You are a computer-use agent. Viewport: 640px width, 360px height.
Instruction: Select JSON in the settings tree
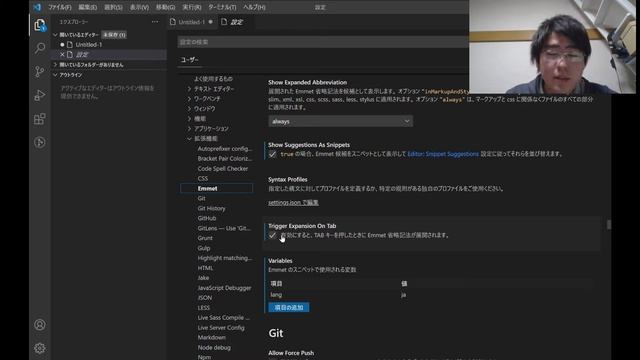pos(204,298)
